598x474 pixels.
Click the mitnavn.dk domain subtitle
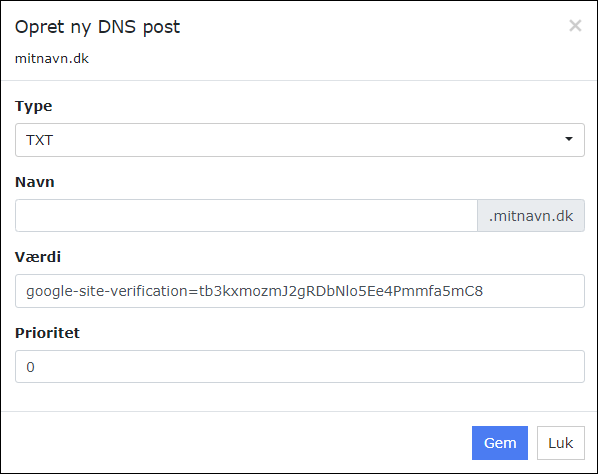[x=52, y=59]
